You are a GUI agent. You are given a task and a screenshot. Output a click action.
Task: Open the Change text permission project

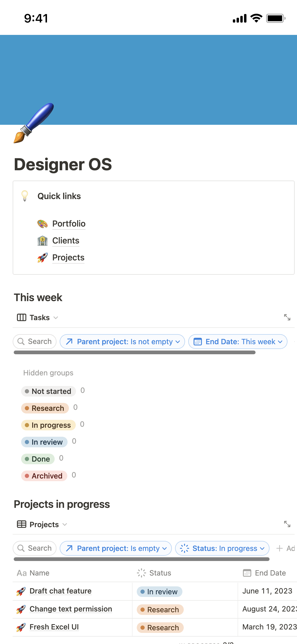click(71, 609)
